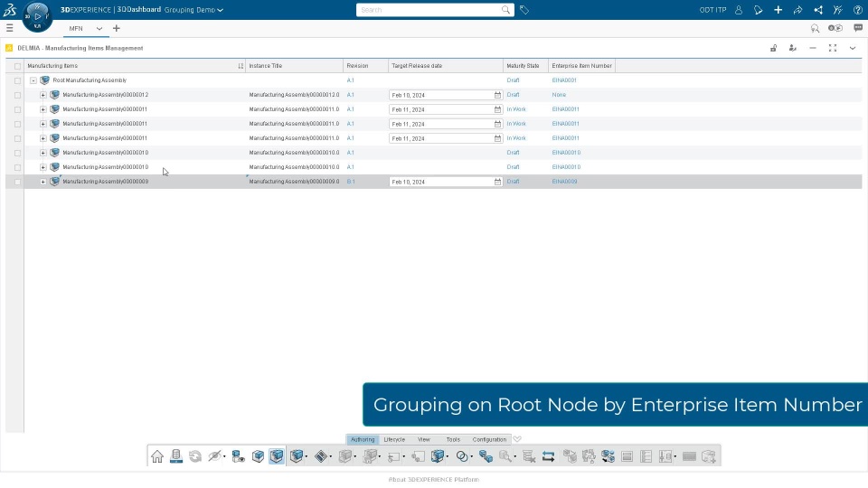Click the Enterprise Item Number column header

pos(581,66)
